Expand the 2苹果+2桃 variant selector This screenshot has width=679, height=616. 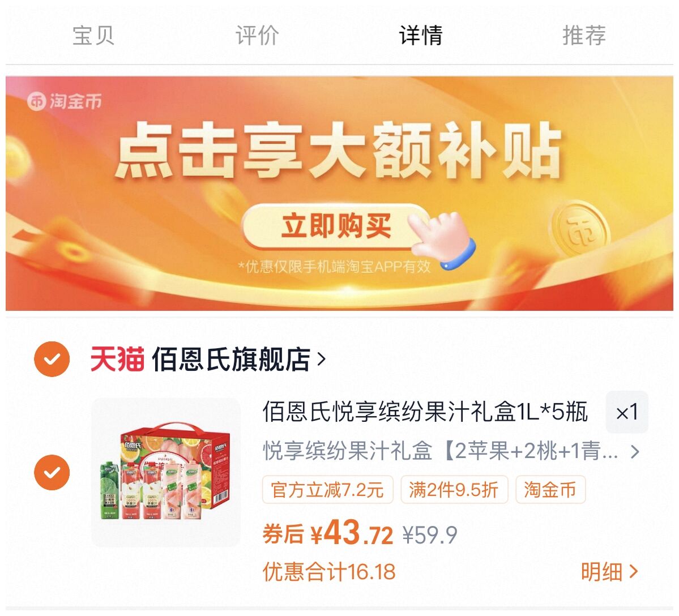tap(451, 451)
